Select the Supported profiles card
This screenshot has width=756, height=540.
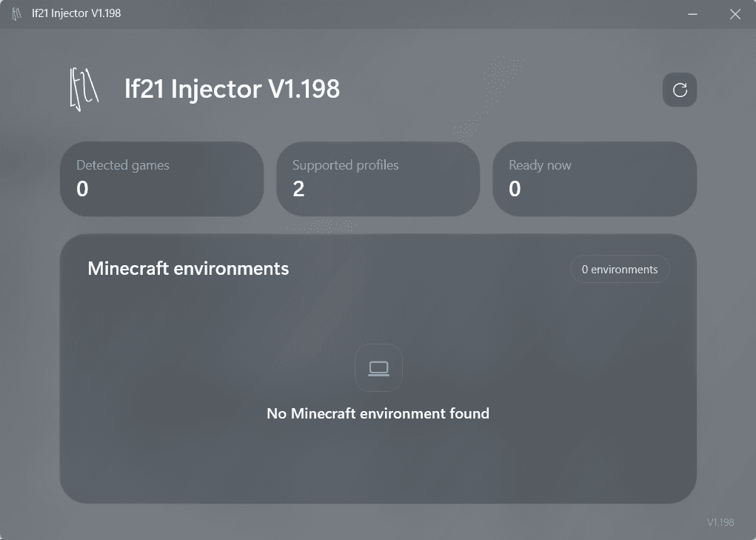click(378, 179)
